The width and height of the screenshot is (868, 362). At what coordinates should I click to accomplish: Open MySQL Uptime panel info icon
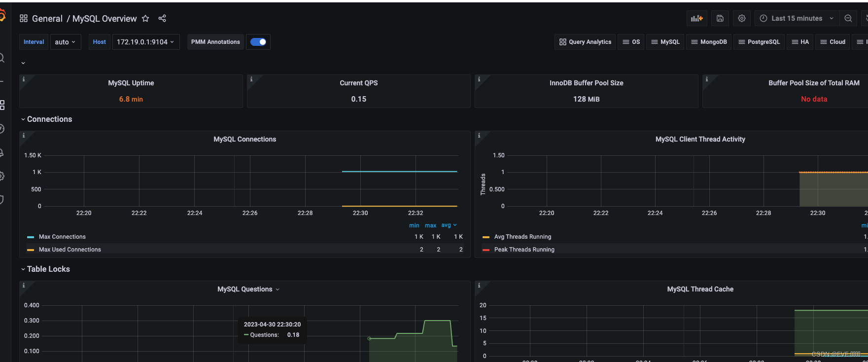(24, 79)
